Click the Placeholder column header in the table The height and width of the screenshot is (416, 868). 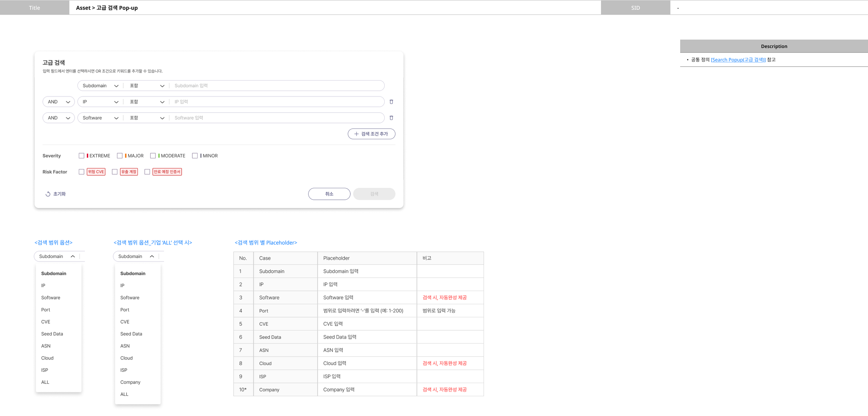coord(367,258)
